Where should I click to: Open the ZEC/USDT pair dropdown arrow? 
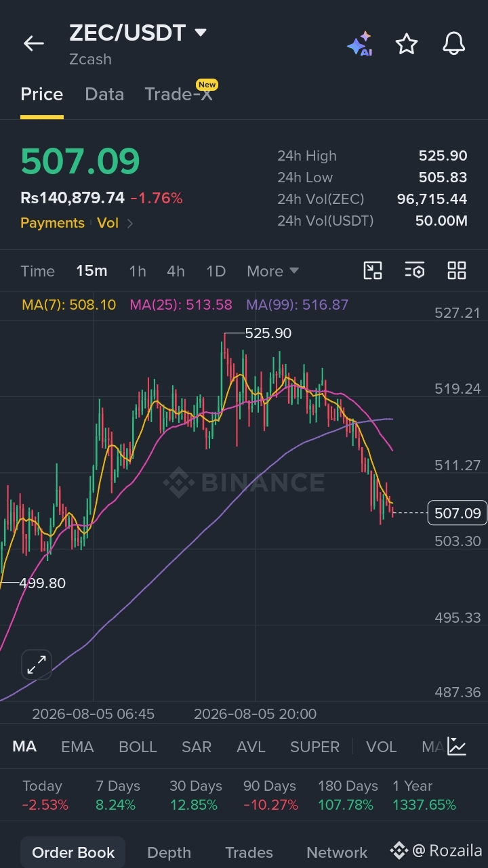point(200,33)
